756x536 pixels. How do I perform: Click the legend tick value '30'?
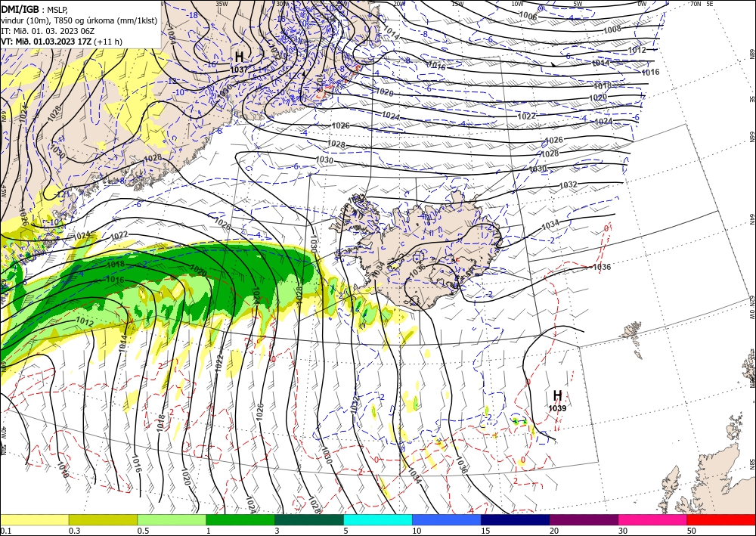click(622, 531)
